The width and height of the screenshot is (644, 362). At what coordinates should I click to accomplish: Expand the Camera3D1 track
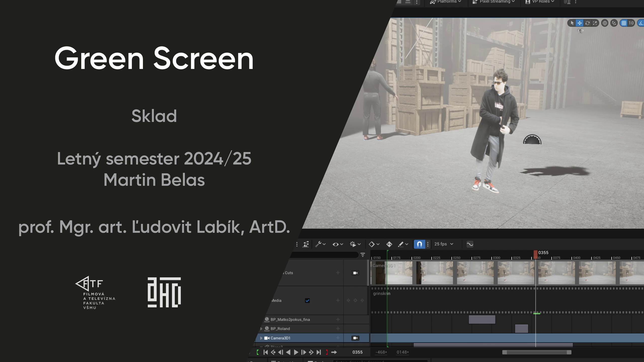coord(261,338)
